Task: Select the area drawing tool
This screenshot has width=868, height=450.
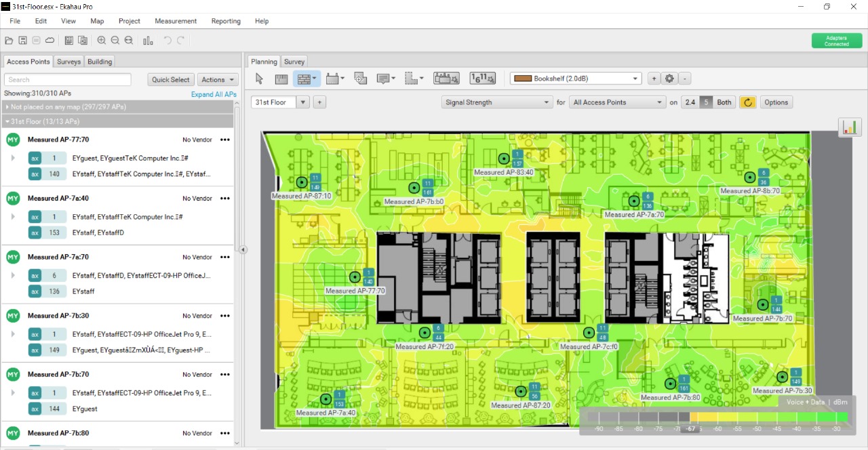Action: pyautogui.click(x=414, y=79)
